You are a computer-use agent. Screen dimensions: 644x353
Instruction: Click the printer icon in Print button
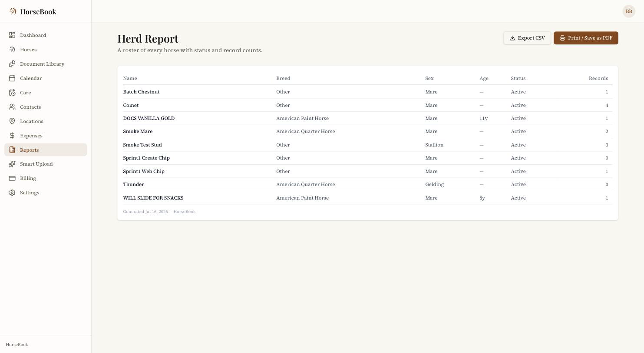tap(562, 38)
